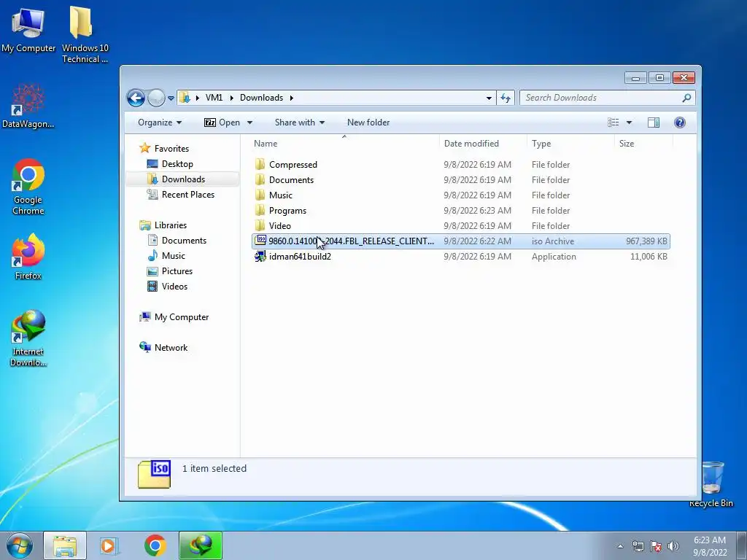Click the volume speaker tray icon
This screenshot has width=747, height=560.
[x=673, y=546]
